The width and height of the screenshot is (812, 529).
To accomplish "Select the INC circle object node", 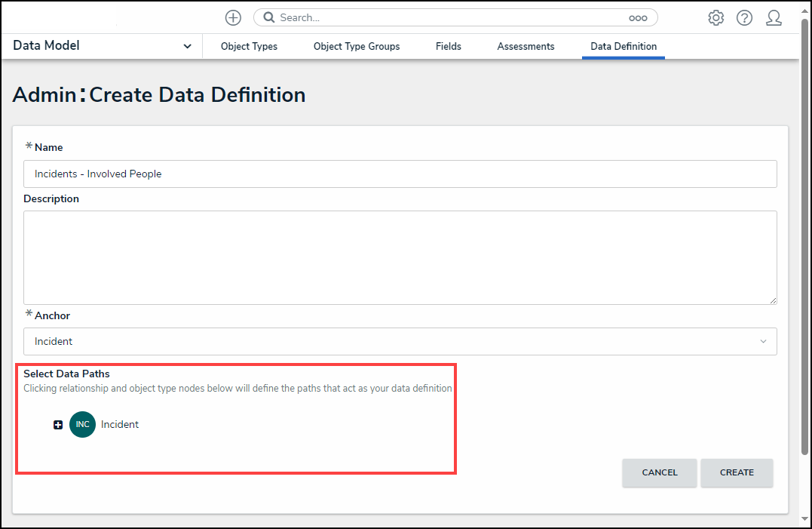I will (x=82, y=424).
